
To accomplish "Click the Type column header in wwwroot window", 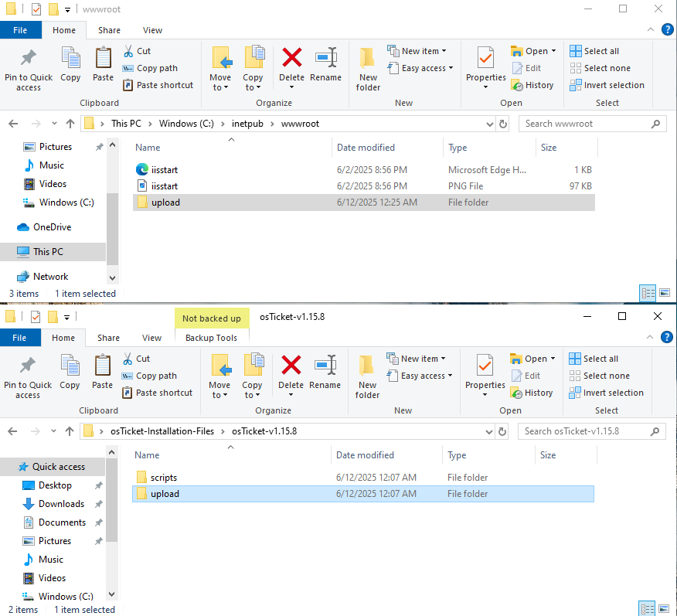I will [x=458, y=148].
